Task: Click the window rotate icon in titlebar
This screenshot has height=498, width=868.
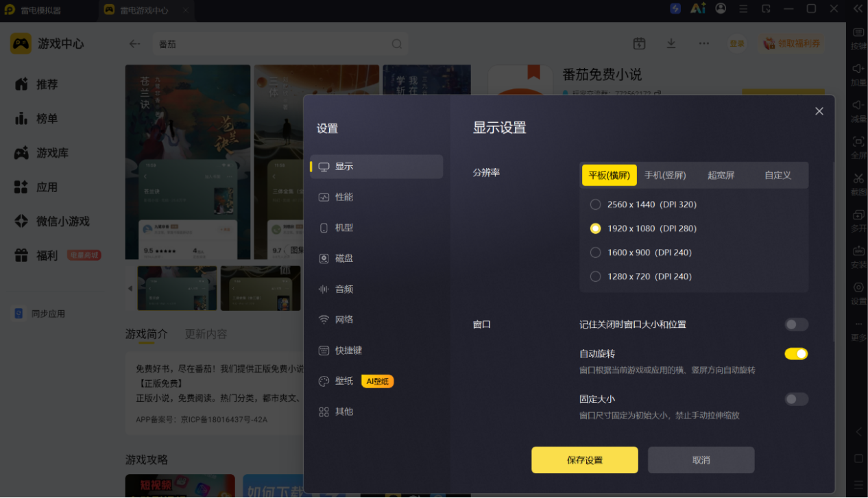Action: [x=766, y=9]
